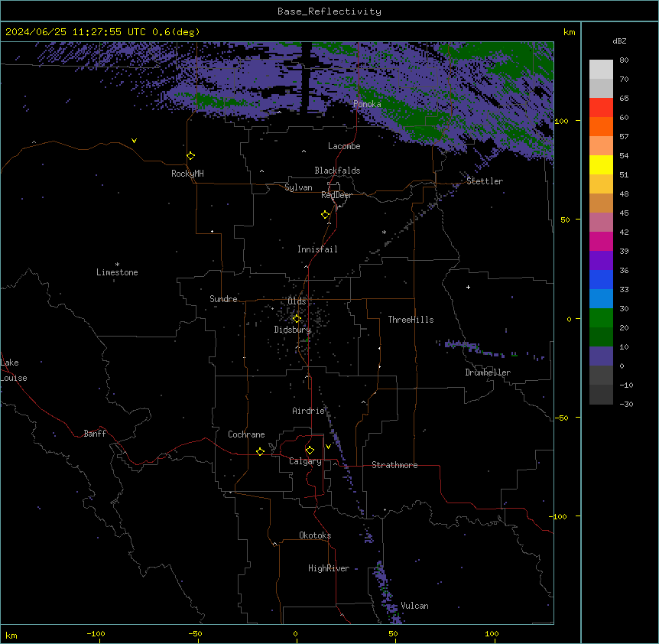Image resolution: width=659 pixels, height=644 pixels.
Task: Choose the bright green 30 dBZ legend swatch
Action: pos(601,318)
